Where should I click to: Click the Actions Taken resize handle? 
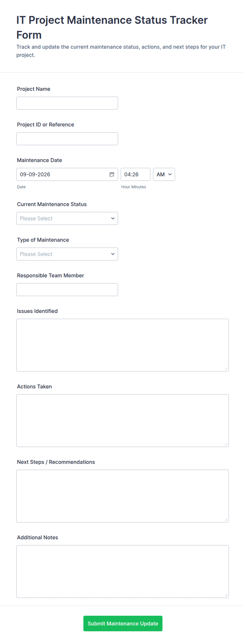point(226,444)
